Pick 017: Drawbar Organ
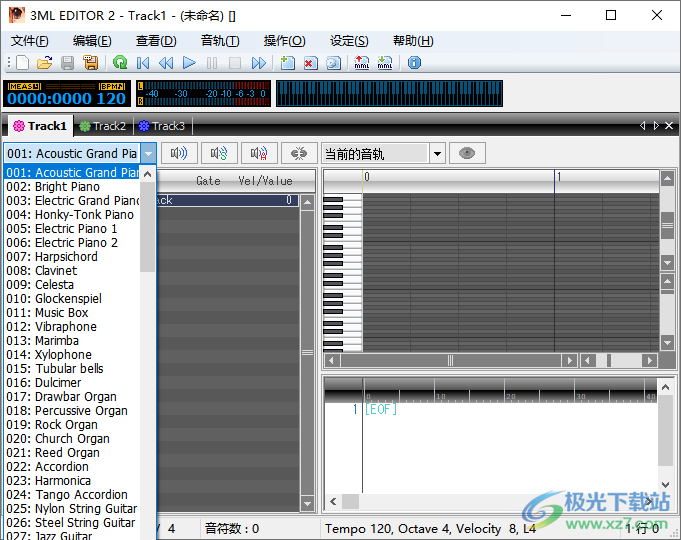 tap(72, 397)
